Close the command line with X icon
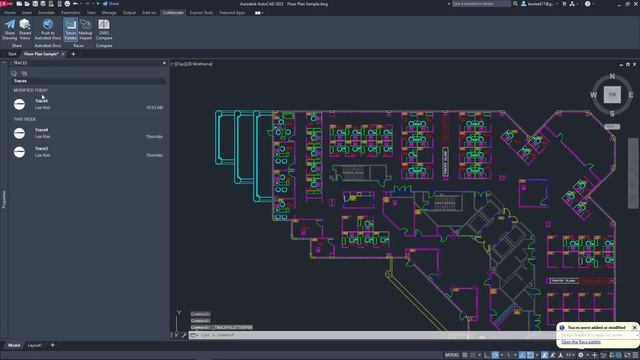Image resolution: width=640 pixels, height=360 pixels. pyautogui.click(x=176, y=335)
